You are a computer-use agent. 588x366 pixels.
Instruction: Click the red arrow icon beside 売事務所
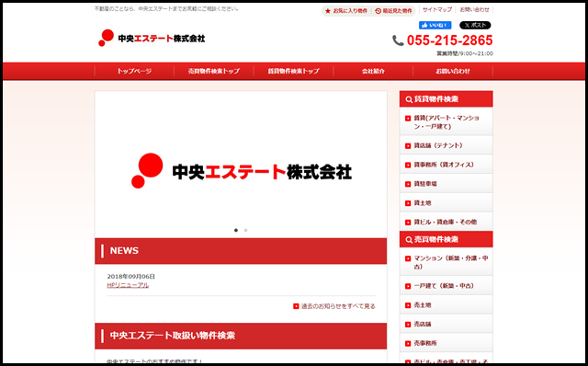pyautogui.click(x=408, y=344)
